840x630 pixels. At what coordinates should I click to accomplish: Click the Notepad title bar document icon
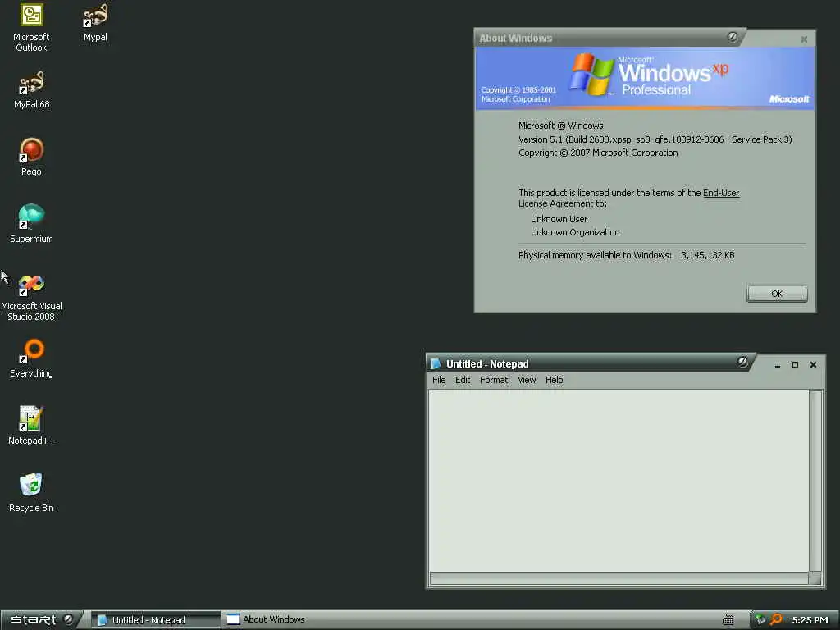click(x=435, y=363)
